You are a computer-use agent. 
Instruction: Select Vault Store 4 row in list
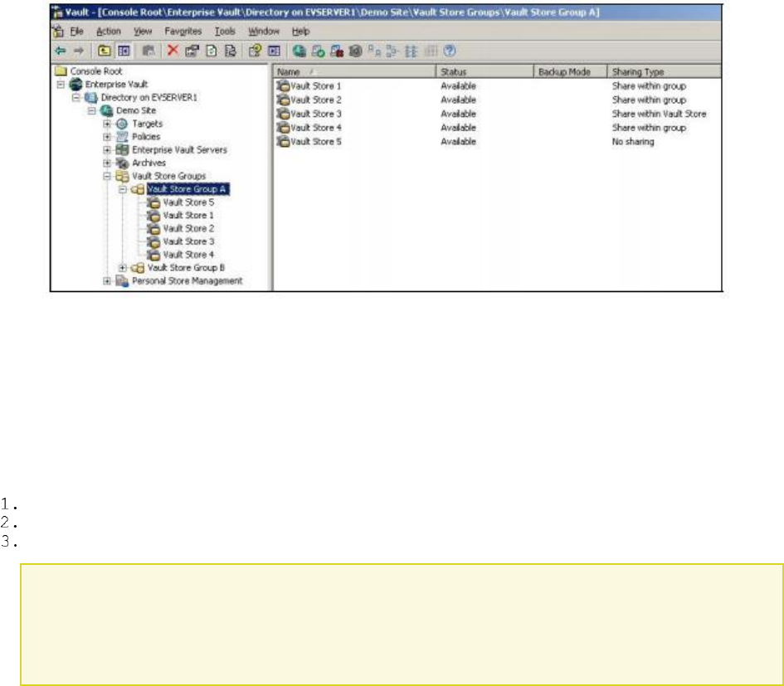tap(497, 128)
